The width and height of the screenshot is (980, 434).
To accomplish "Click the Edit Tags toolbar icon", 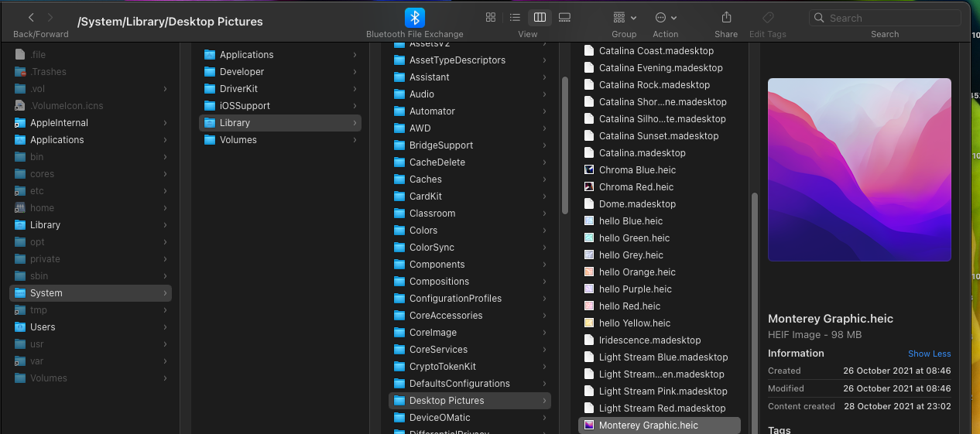I will point(768,17).
